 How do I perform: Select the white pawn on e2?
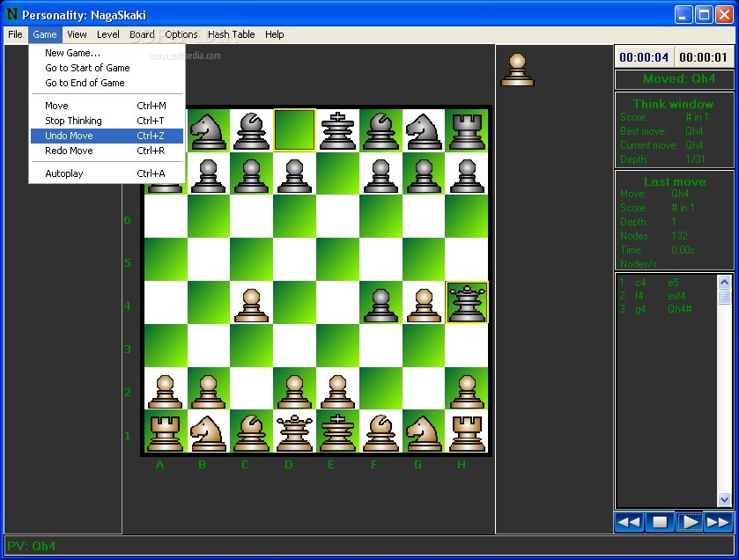tap(337, 392)
